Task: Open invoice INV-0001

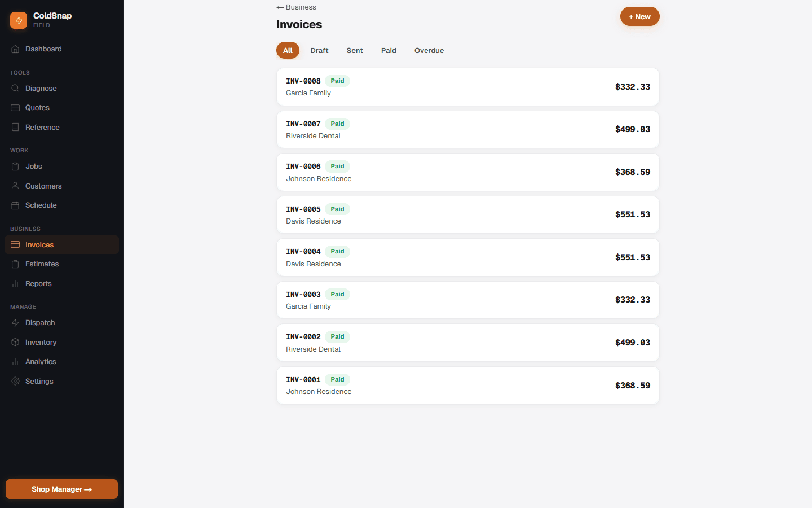Action: (x=468, y=386)
